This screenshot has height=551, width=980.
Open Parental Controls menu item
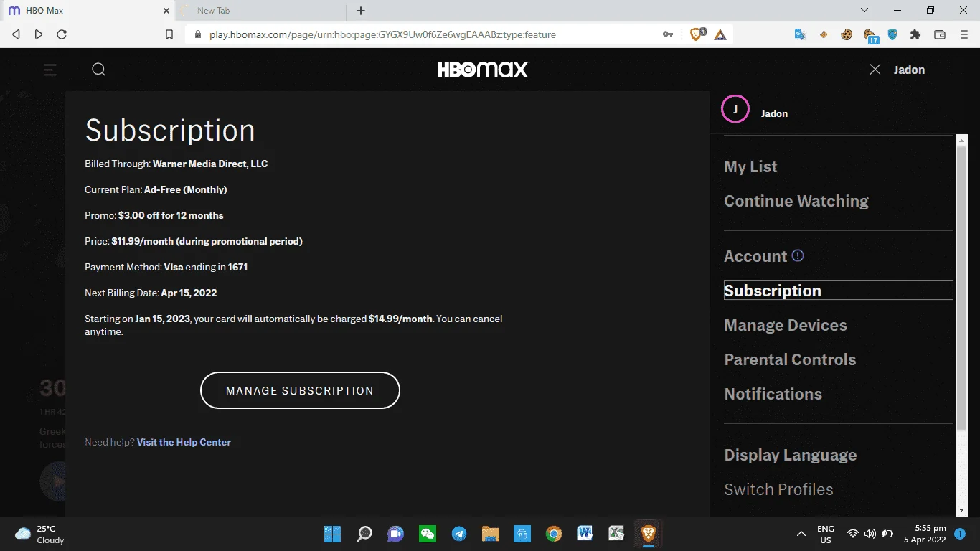pyautogui.click(x=790, y=359)
